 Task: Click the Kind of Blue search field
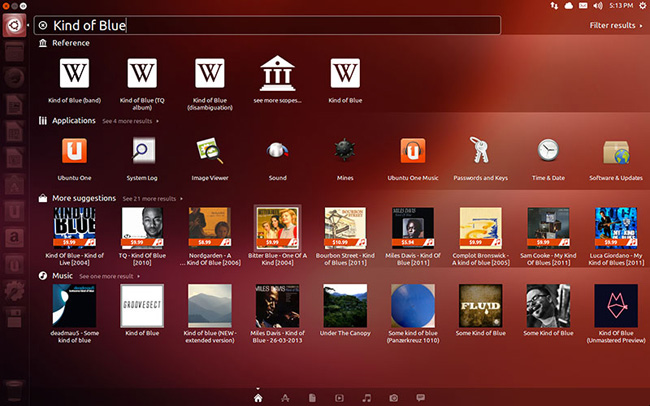click(x=267, y=25)
